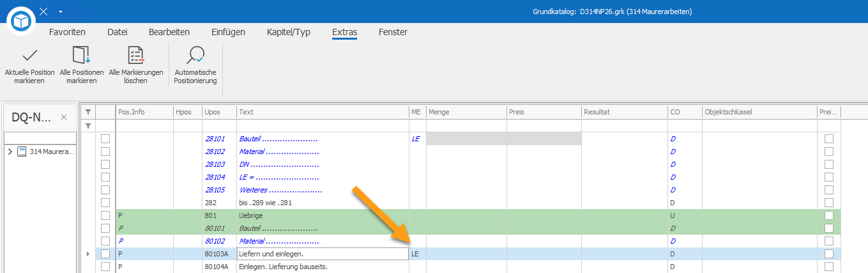Open the Datei ribbon tab
868x273 pixels.
117,32
